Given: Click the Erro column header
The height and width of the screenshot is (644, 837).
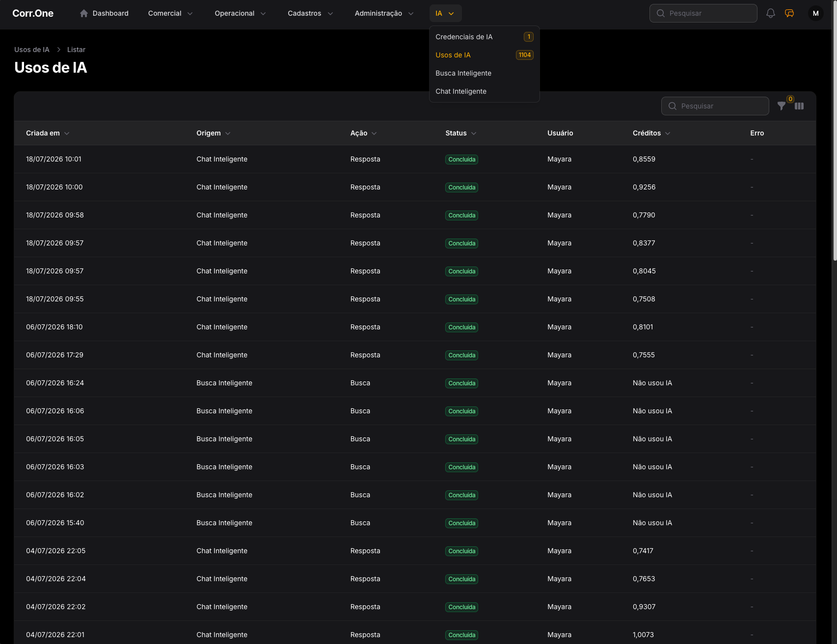Looking at the screenshot, I should point(757,133).
